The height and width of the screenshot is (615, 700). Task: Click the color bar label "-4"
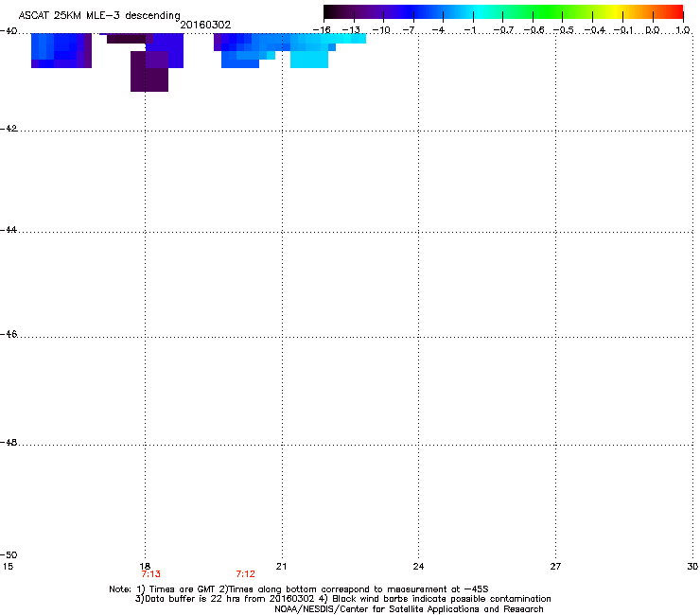click(x=438, y=30)
